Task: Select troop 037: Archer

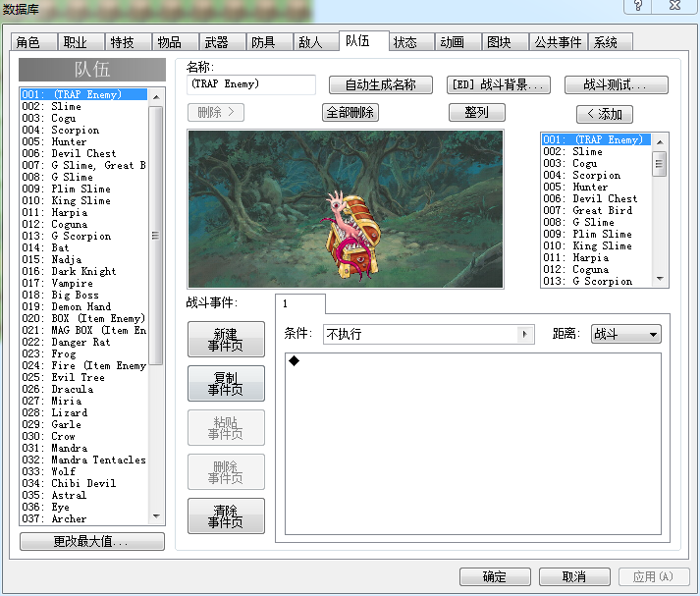Action: [83, 518]
